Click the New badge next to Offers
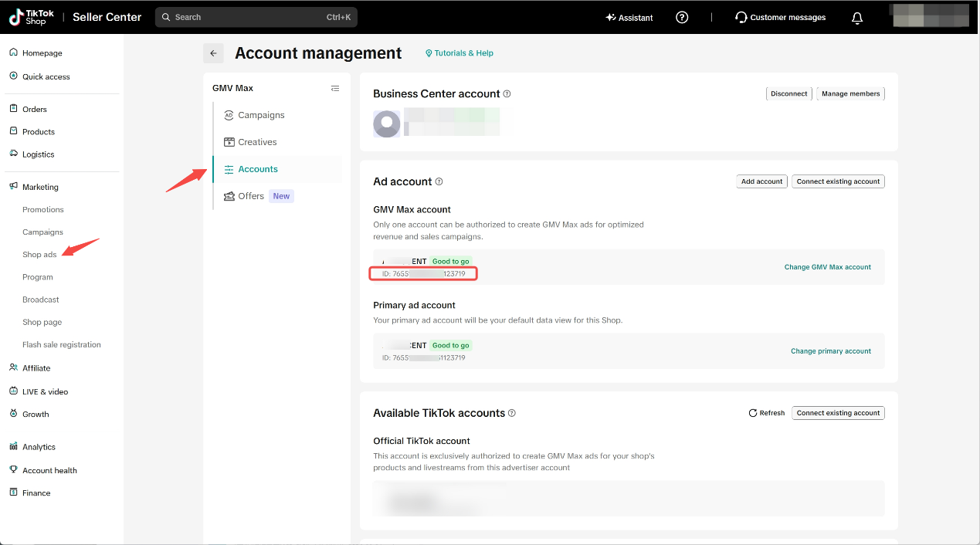 [x=281, y=196]
